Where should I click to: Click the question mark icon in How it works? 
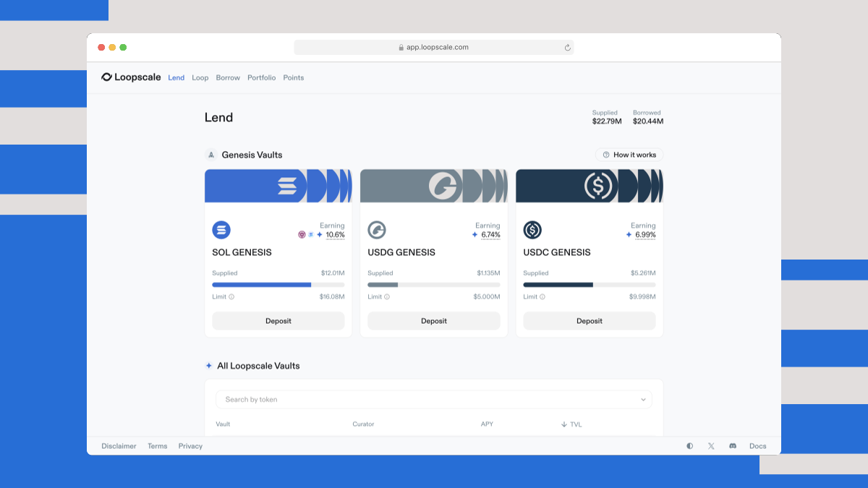[606, 155]
